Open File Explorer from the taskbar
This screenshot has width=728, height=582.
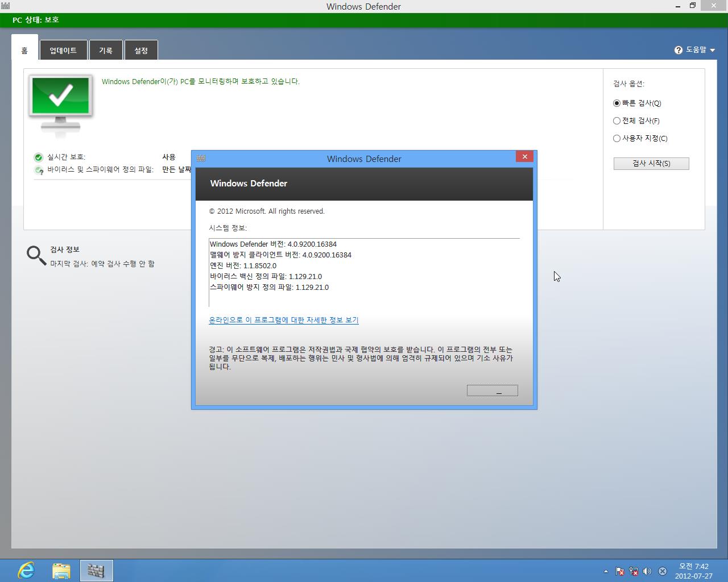tap(61, 570)
